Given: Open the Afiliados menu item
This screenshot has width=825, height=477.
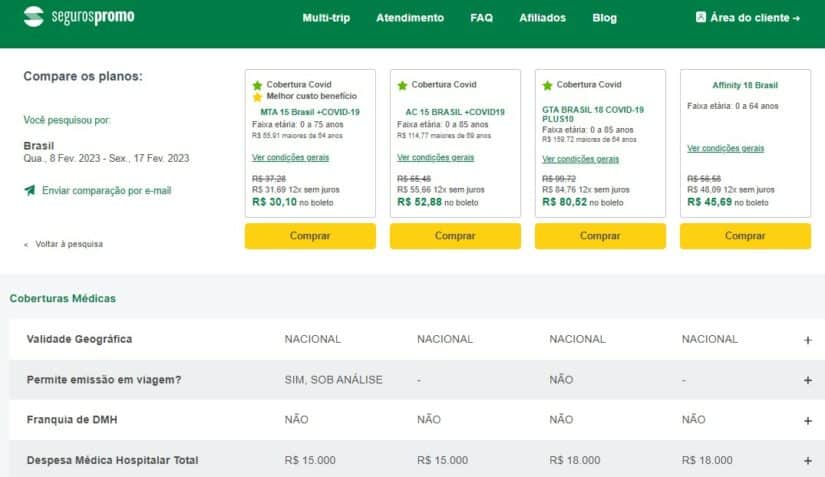Looking at the screenshot, I should tap(542, 18).
